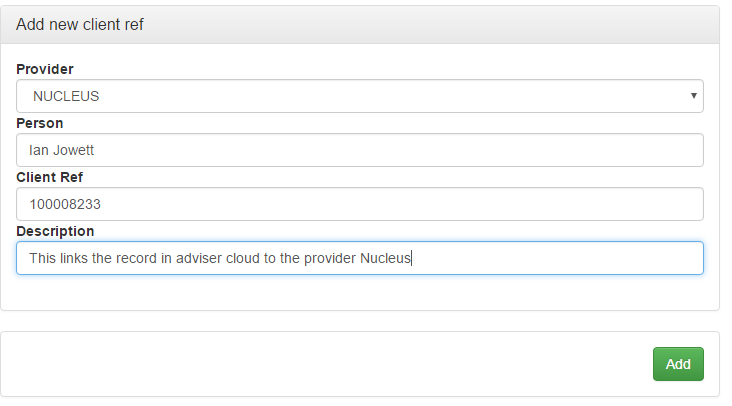Focus the Person field containing Ian Jowett
This screenshot has height=406, width=732.
(x=359, y=150)
